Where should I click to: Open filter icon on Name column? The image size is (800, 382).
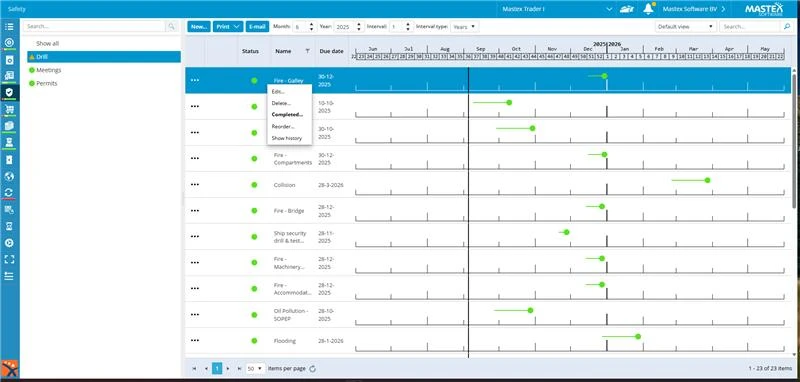click(307, 51)
